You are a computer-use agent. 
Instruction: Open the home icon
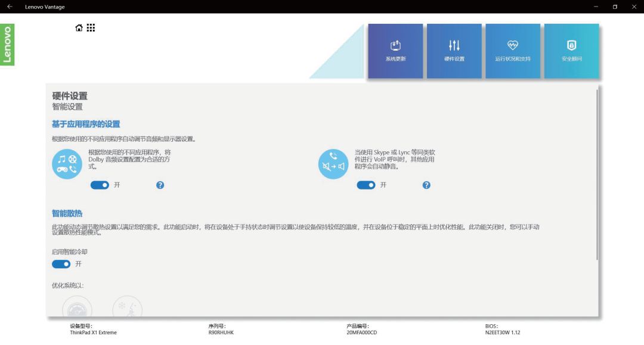[78, 27]
